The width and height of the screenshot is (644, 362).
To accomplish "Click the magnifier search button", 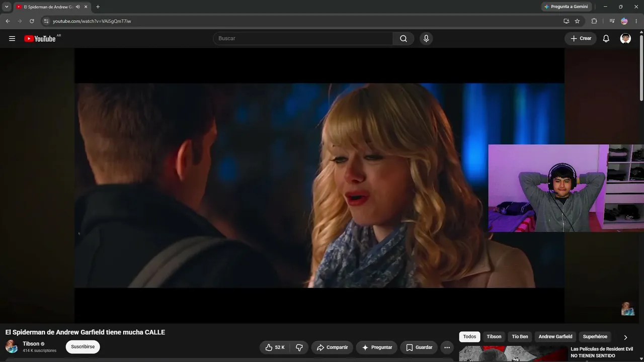I will (404, 39).
